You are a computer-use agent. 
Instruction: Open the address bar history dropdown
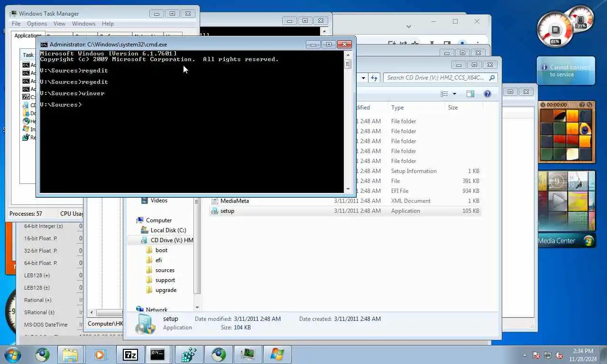click(364, 78)
